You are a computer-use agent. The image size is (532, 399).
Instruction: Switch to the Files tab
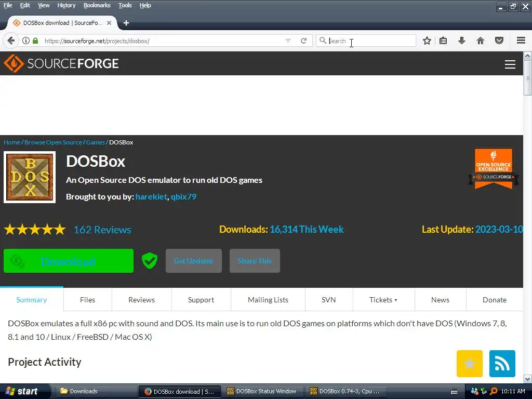pos(87,300)
